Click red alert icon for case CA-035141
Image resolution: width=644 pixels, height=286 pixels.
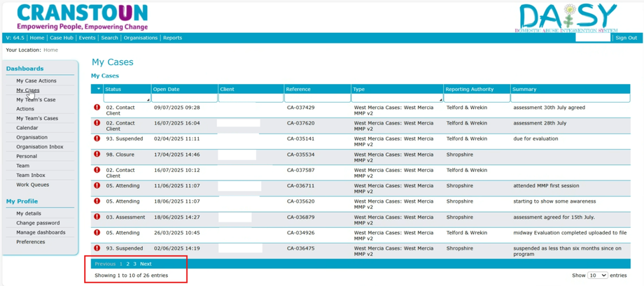(x=97, y=138)
